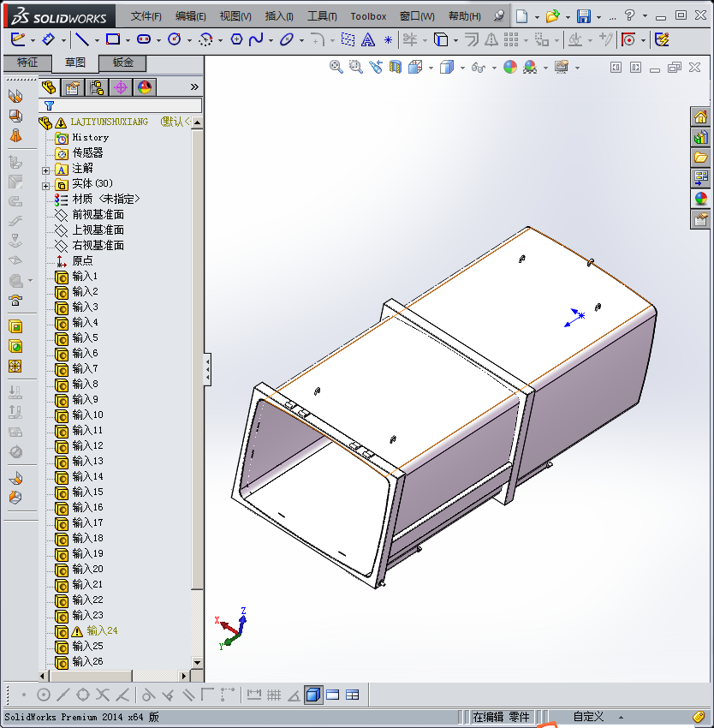714x728 pixels.
Task: Expand the manager pane tabs chevron
Action: coord(194,87)
